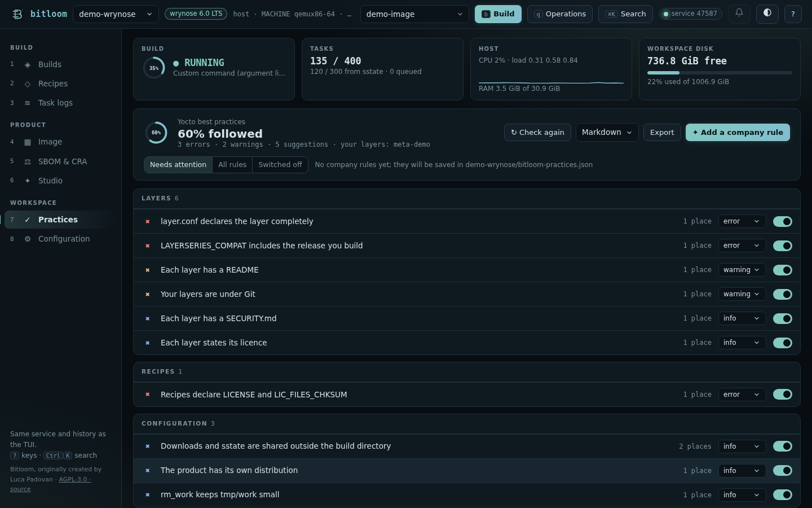The width and height of the screenshot is (812, 508).
Task: Click the Image sidebar icon
Action: [x=28, y=142]
